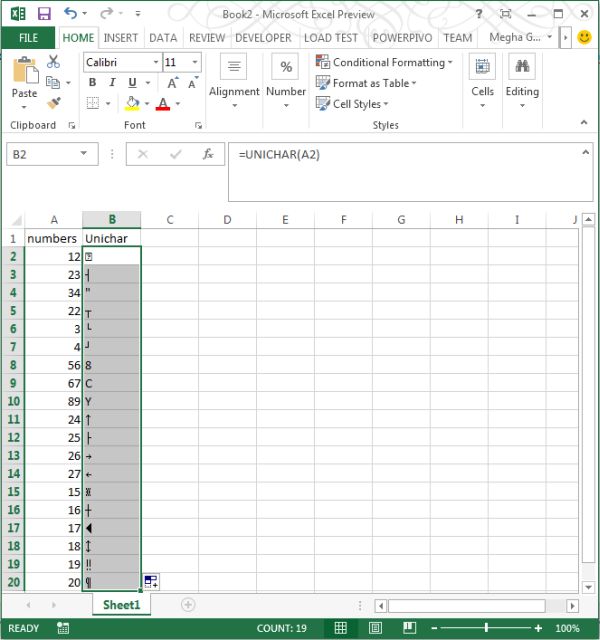The height and width of the screenshot is (640, 600).
Task: Switch to the REVIEW tab
Action: coord(207,38)
